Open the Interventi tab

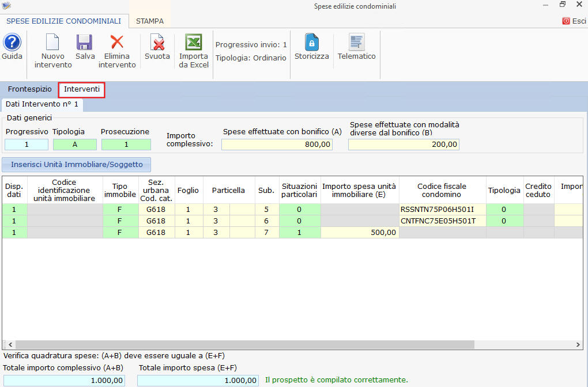click(x=82, y=89)
